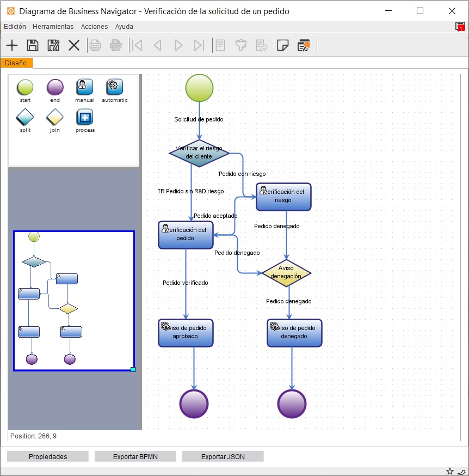Click the Save and edit icon
This screenshot has width=469, height=476.
pyautogui.click(x=53, y=46)
